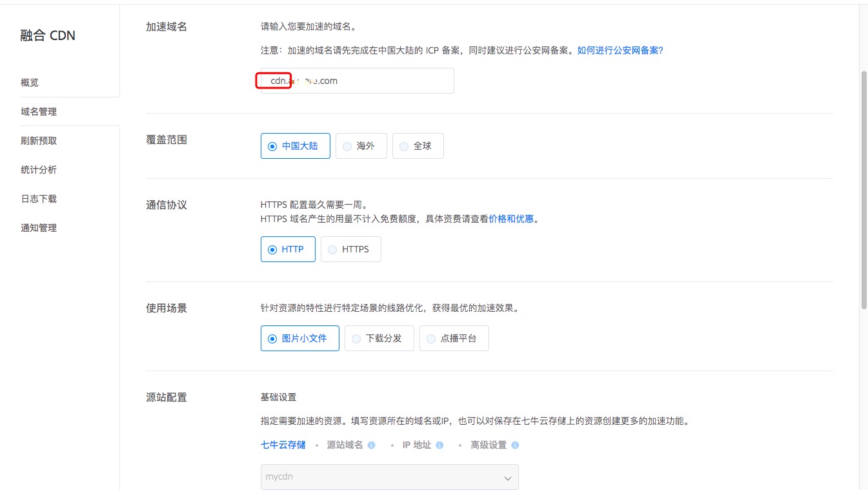Click the info icon next to IP 地址
This screenshot has height=490, width=868.
point(439,445)
